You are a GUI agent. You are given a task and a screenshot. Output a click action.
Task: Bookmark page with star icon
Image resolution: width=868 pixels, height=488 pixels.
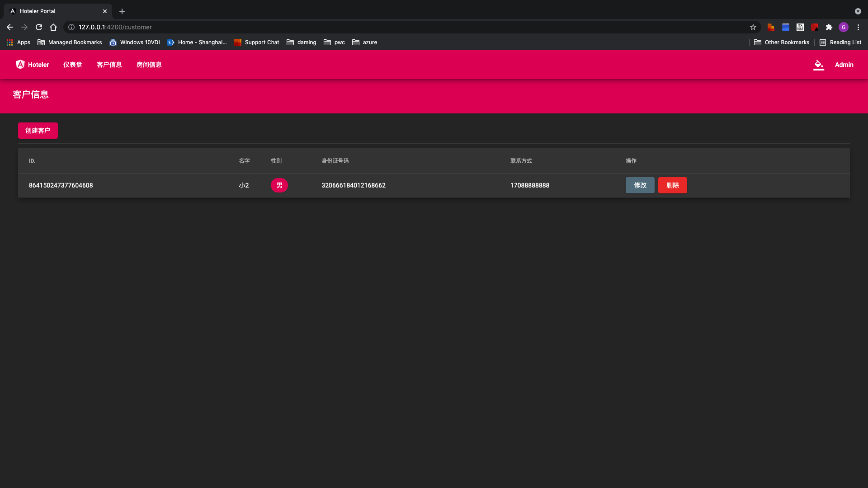point(753,27)
